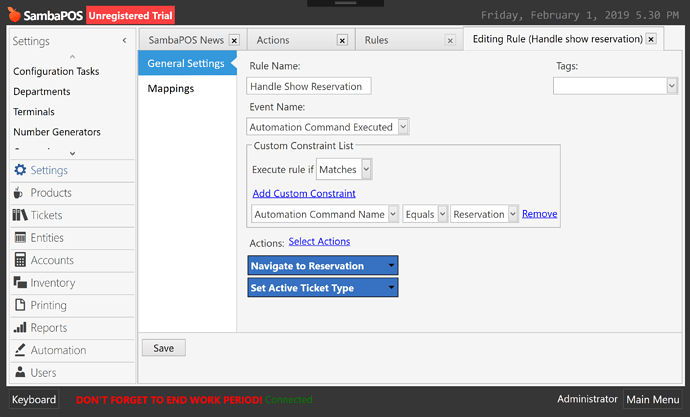Viewport: 690px width, 417px height.
Task: Click the Users person icon
Action: pos(20,372)
